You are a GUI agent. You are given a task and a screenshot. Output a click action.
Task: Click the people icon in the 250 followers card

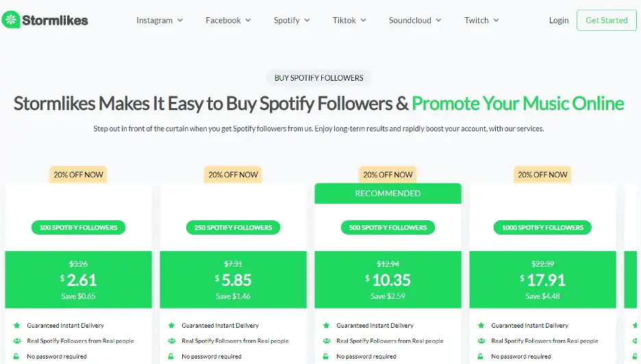click(x=171, y=341)
